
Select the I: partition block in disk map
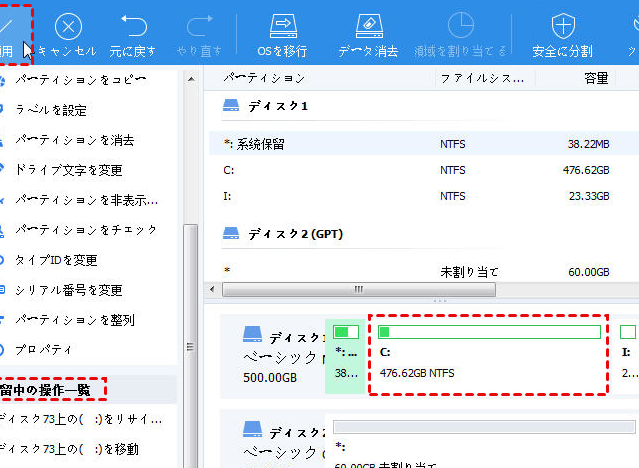[x=626, y=356]
